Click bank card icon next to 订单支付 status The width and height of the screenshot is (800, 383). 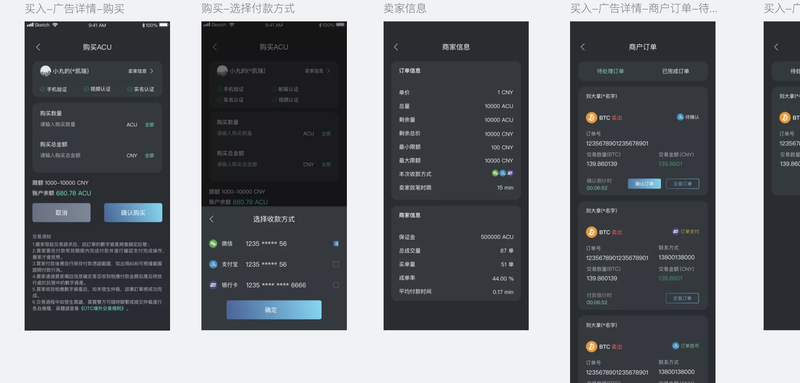click(x=676, y=231)
